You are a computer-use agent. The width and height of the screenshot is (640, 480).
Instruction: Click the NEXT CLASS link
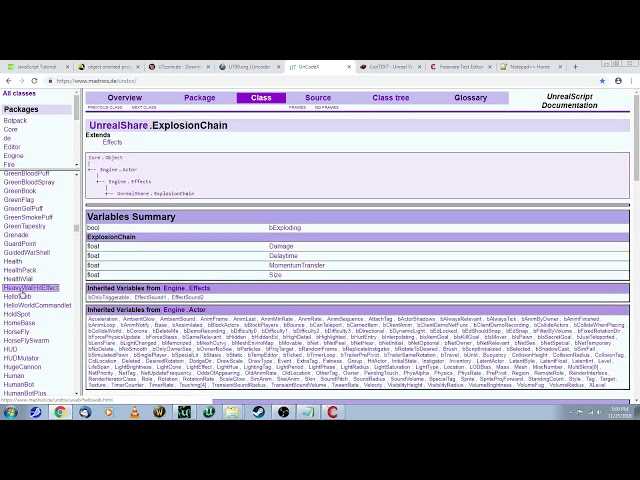(x=144, y=107)
